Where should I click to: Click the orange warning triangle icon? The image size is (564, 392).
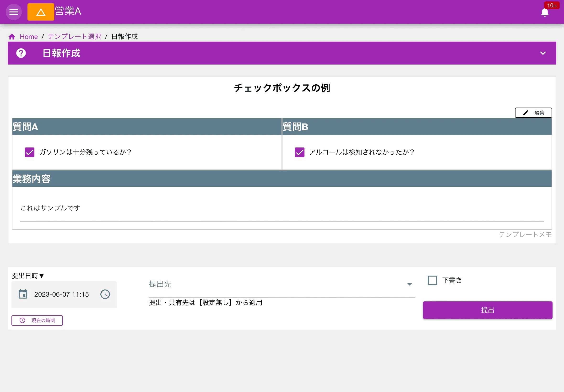point(41,11)
